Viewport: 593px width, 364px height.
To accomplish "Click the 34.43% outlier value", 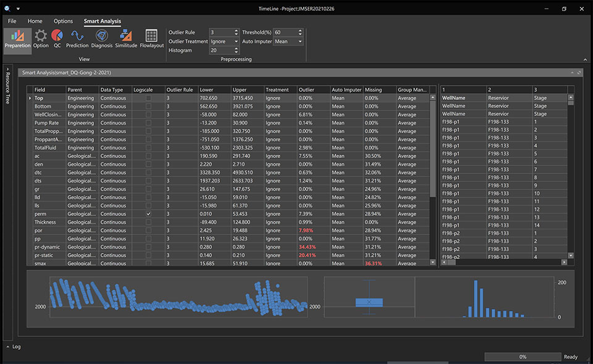I will [307, 247].
